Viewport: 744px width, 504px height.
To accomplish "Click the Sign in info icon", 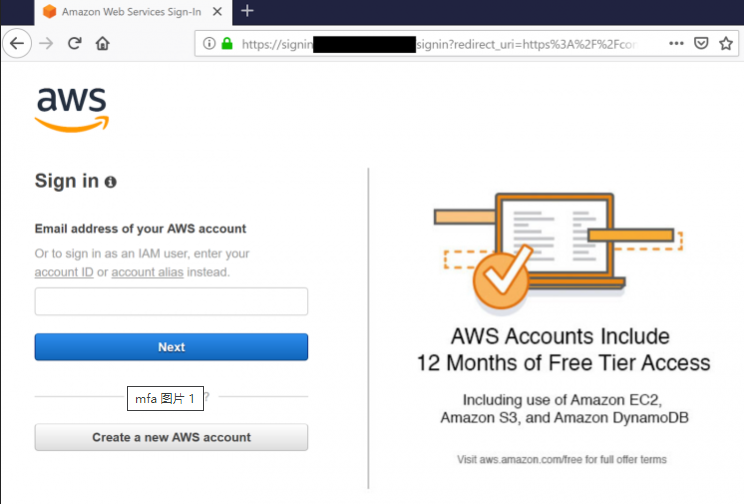I will pyautogui.click(x=111, y=182).
